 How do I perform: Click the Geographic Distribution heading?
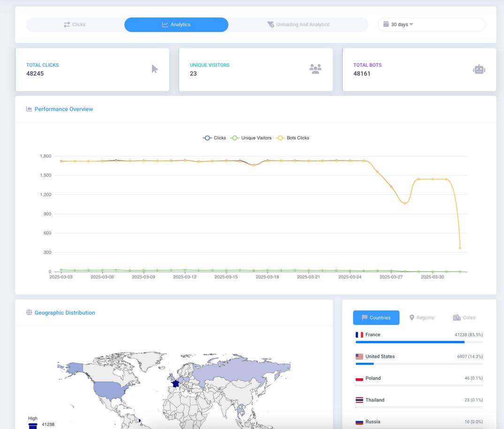click(65, 313)
